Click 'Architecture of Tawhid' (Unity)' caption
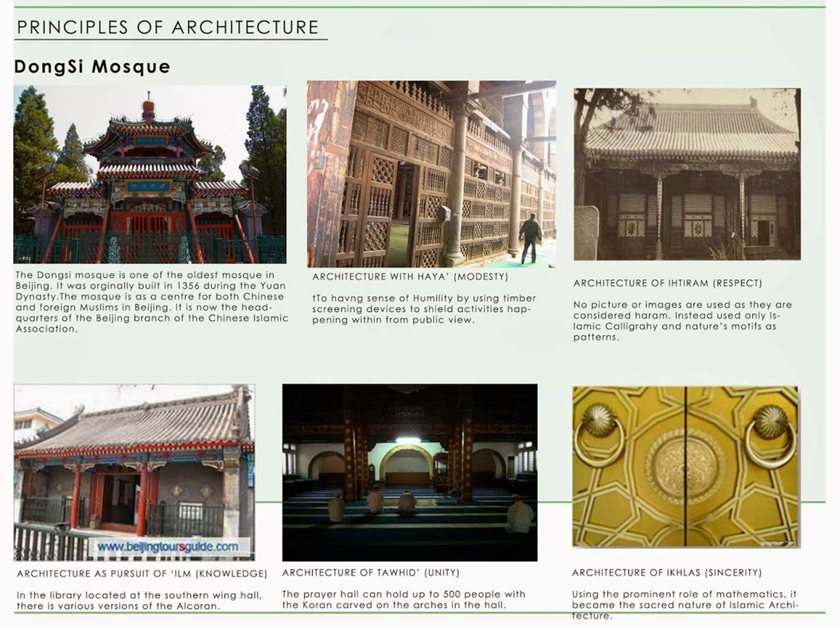840x630 pixels. pyautogui.click(x=371, y=573)
